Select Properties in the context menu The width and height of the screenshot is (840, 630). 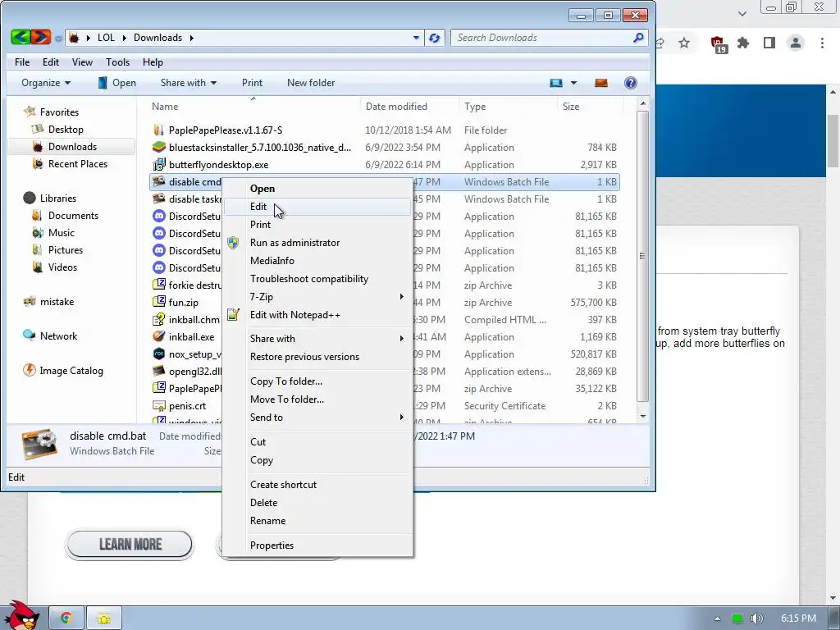317,546
